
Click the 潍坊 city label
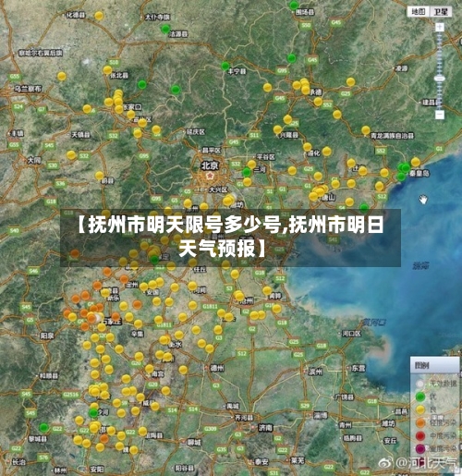[388, 424]
